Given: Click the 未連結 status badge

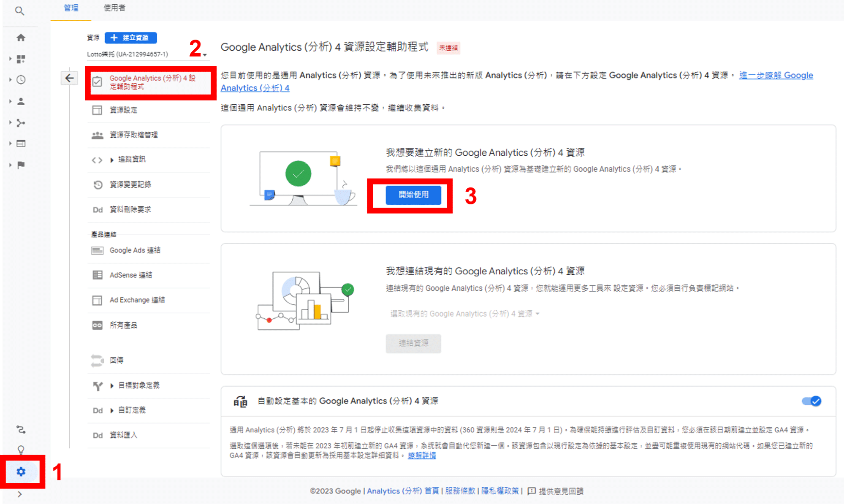Looking at the screenshot, I should click(448, 48).
